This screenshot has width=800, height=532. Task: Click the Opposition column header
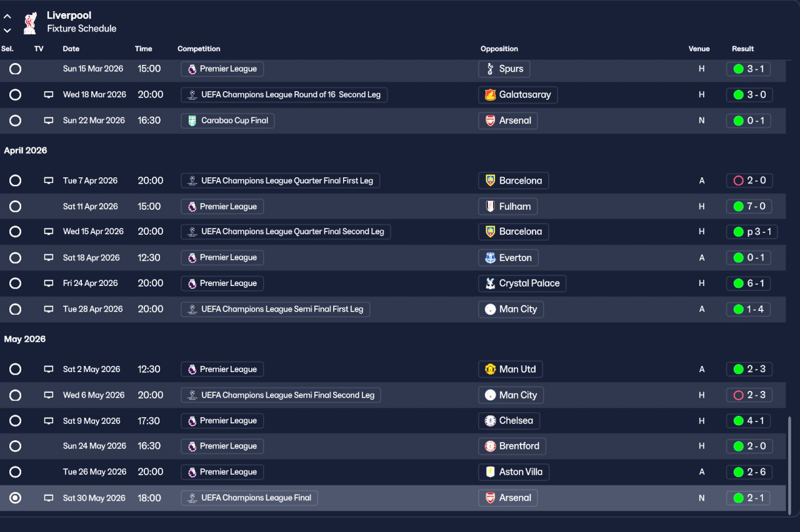499,49
